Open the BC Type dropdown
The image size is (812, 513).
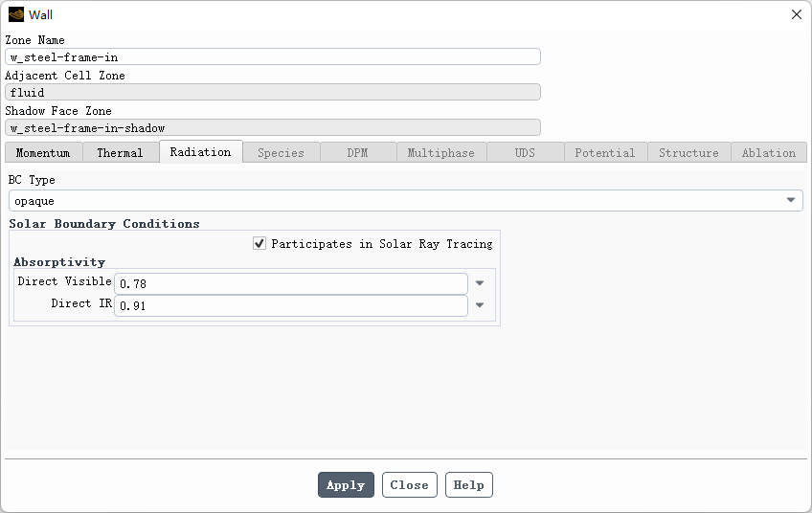tap(791, 201)
